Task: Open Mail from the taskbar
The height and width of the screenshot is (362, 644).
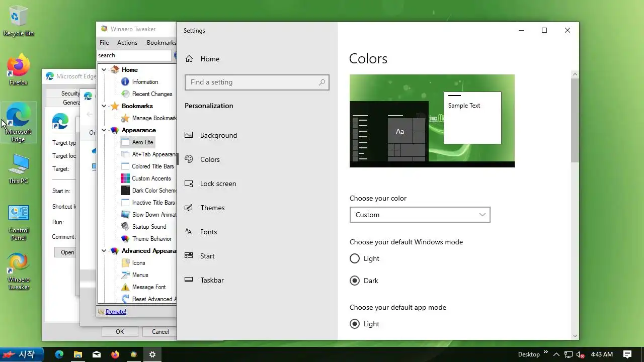Action: [x=97, y=354]
